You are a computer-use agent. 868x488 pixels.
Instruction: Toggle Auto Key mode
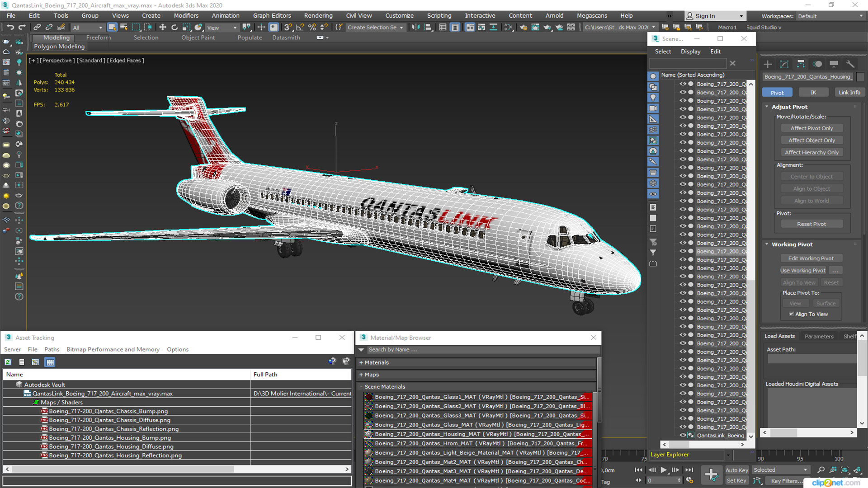(x=736, y=470)
